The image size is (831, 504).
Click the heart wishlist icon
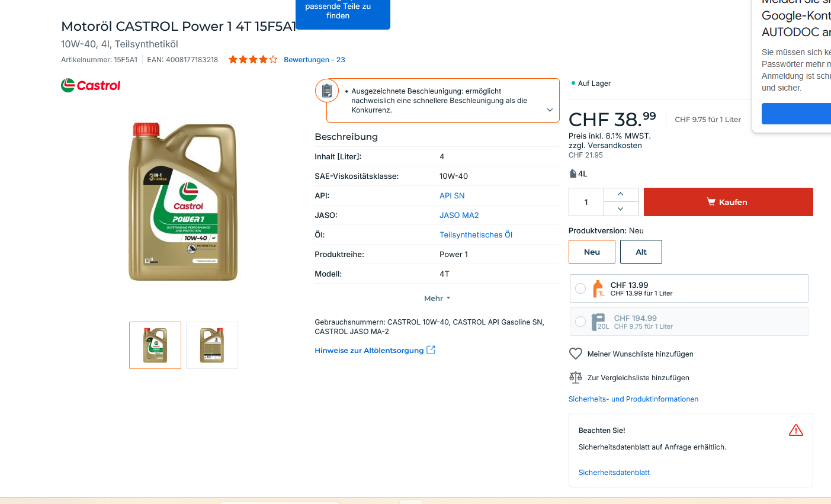pos(575,354)
